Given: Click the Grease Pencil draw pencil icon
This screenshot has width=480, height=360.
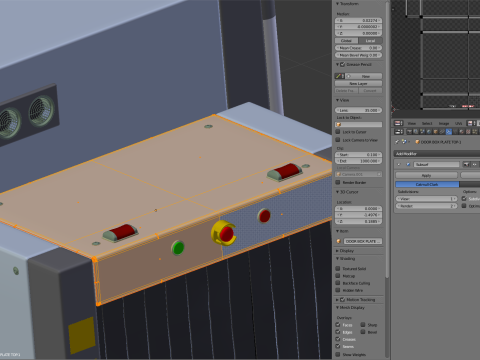Looking at the screenshot, I should pos(338,76).
